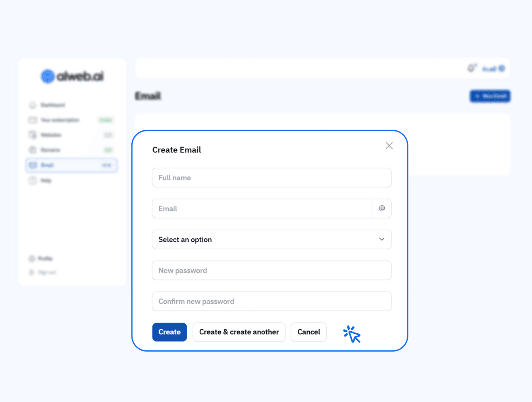Click the Websites icon in the sidebar
Image resolution: width=532 pixels, height=402 pixels.
pyautogui.click(x=33, y=135)
